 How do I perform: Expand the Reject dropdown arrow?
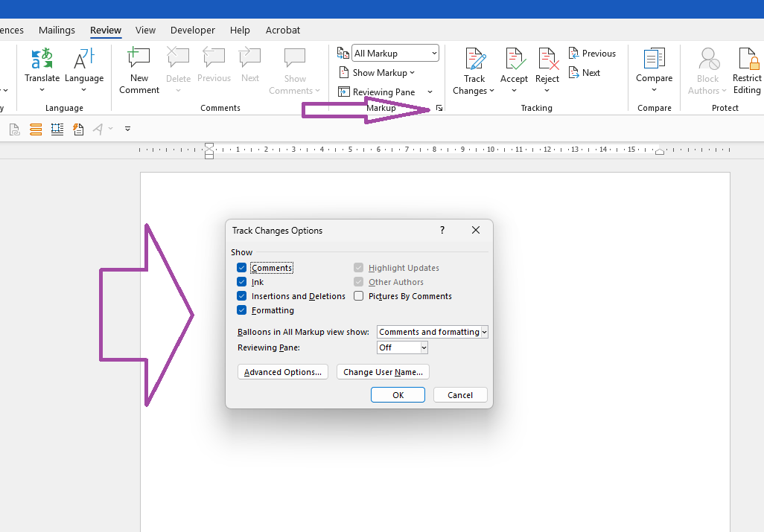(x=547, y=91)
